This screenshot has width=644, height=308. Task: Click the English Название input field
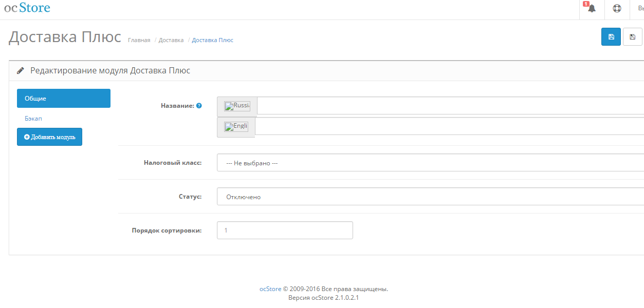coord(449,126)
